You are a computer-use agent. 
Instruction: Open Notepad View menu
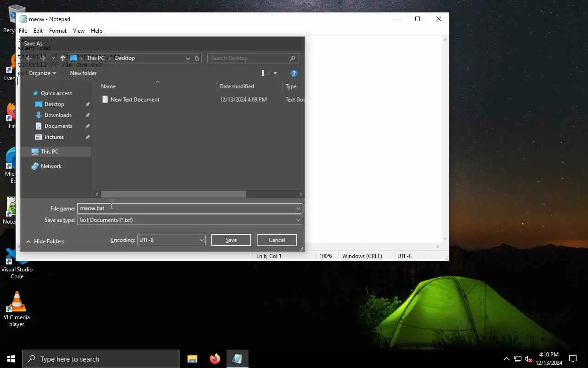[x=79, y=31]
